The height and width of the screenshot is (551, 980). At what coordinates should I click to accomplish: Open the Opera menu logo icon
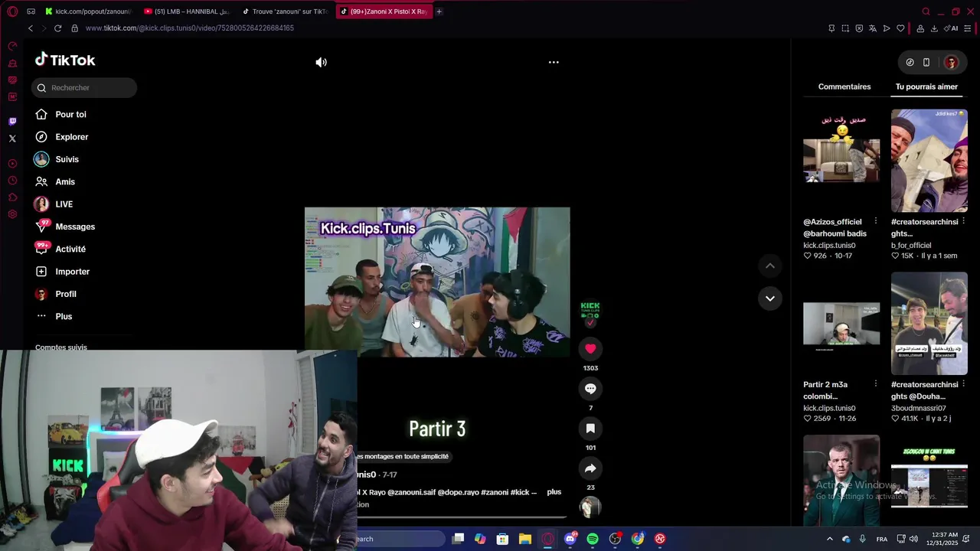[12, 11]
